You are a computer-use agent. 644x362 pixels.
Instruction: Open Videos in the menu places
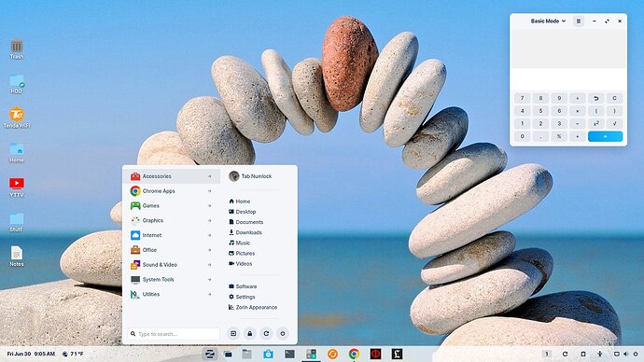(x=241, y=263)
